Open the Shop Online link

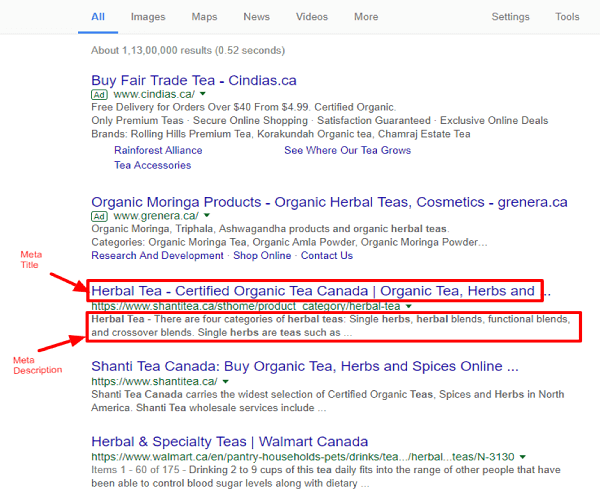coord(262,256)
